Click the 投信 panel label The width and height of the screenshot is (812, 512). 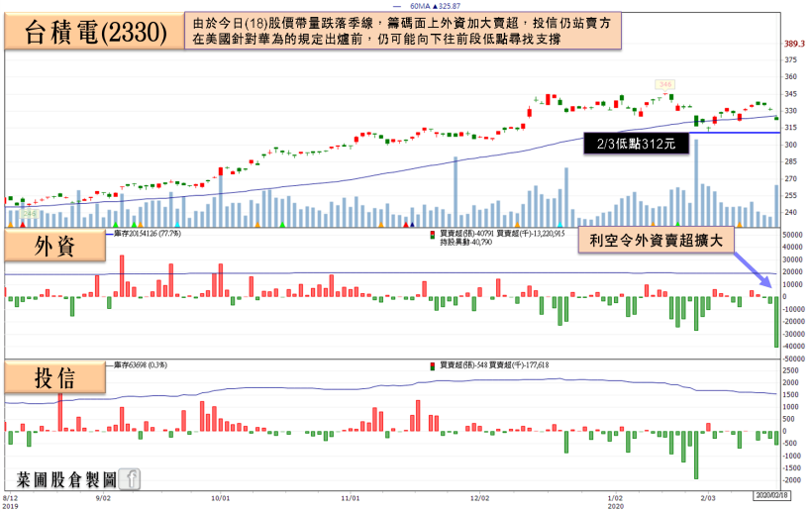(x=54, y=378)
